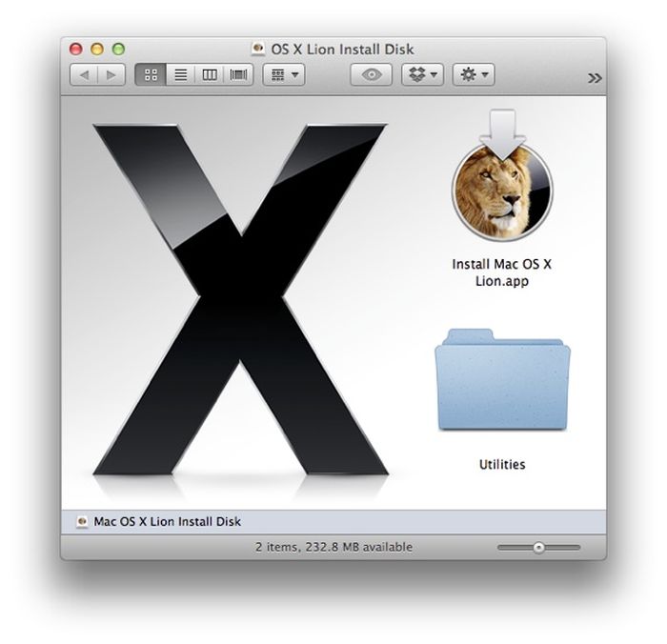Open the Action gear menu

pos(474,75)
